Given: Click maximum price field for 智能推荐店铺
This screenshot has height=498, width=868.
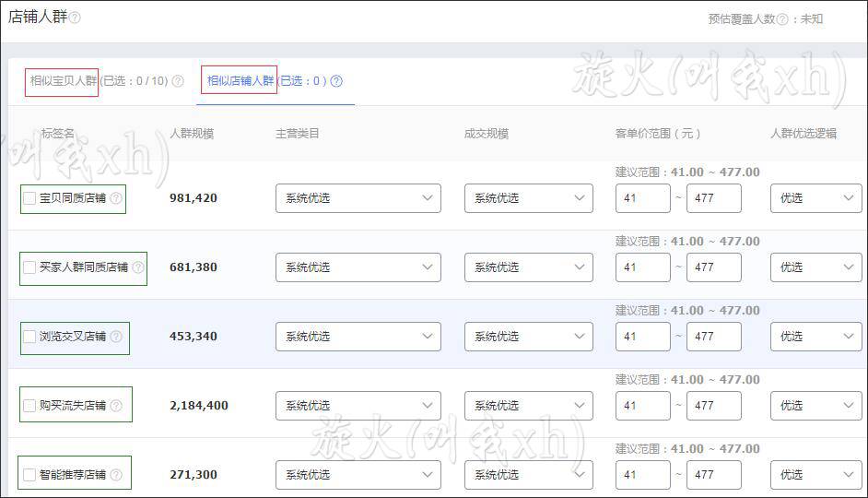Looking at the screenshot, I should point(713,475).
